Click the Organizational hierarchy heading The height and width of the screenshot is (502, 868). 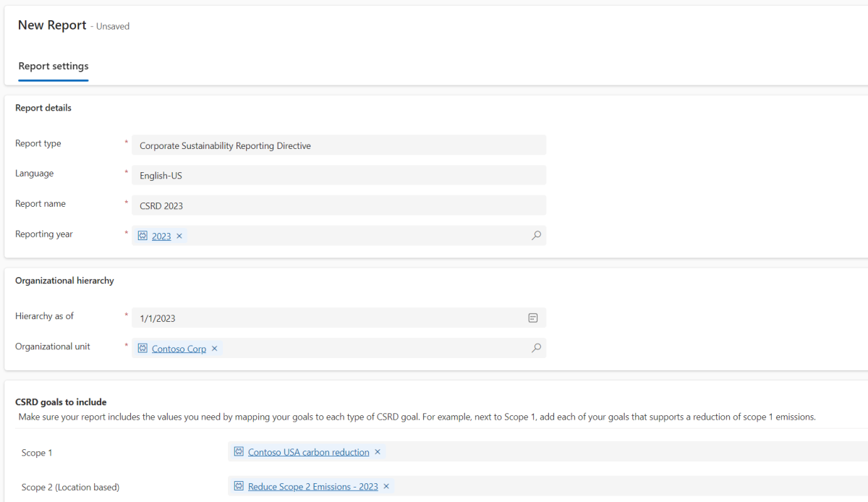64,281
